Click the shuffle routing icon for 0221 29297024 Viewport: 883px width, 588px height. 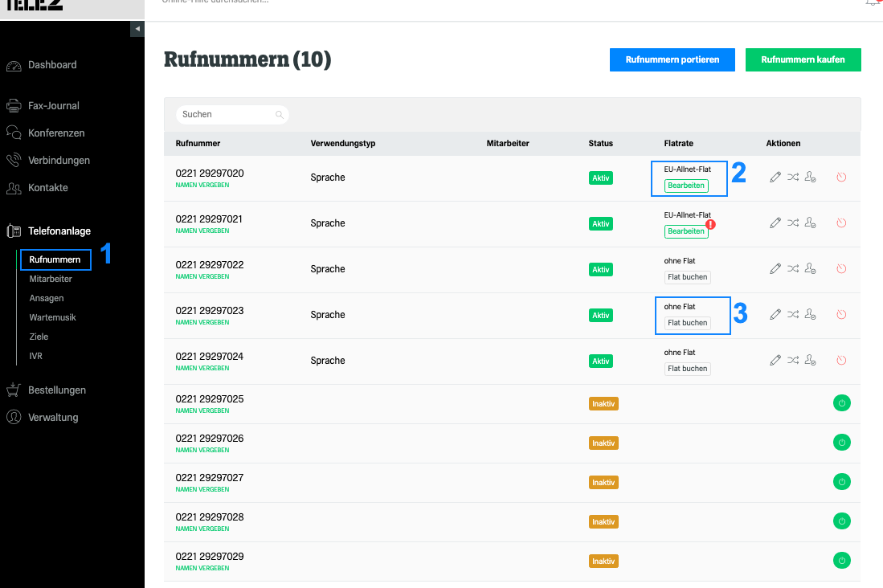point(793,361)
